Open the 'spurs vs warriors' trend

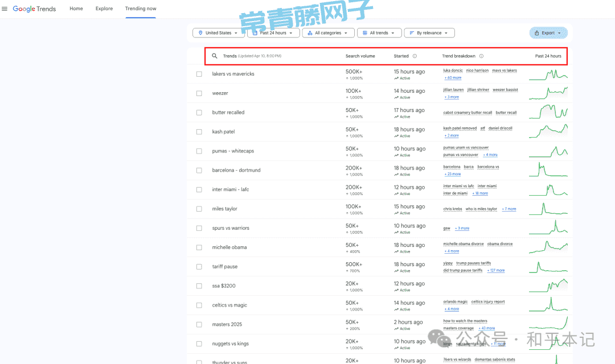click(231, 228)
